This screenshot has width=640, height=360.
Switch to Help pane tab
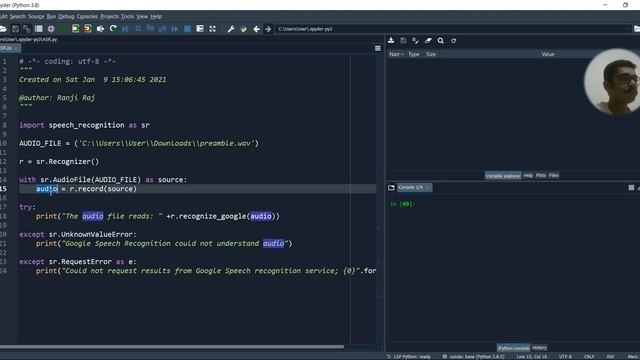(528, 176)
